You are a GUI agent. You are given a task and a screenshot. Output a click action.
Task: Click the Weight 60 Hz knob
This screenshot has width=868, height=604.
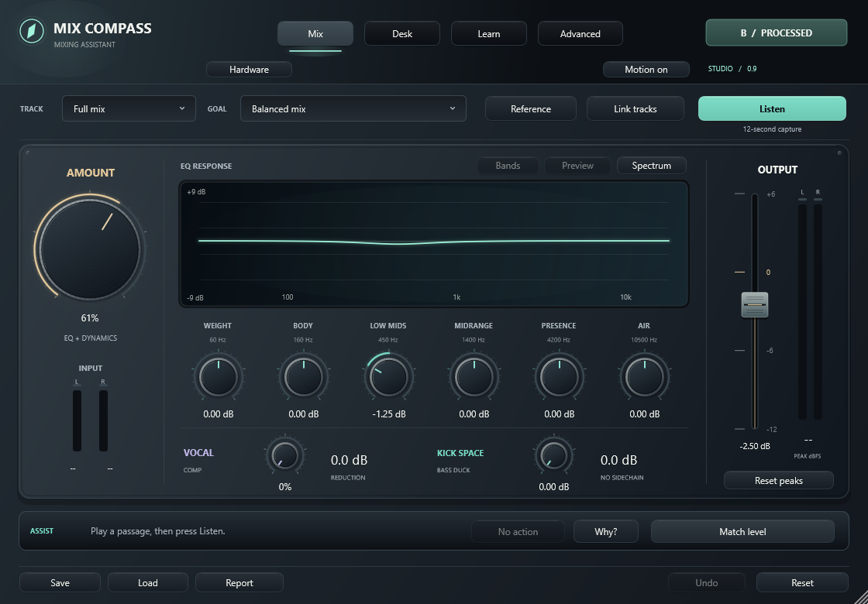[218, 377]
